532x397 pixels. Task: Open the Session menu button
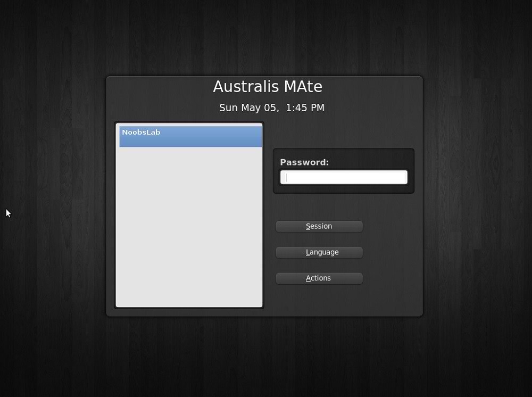coord(319,226)
